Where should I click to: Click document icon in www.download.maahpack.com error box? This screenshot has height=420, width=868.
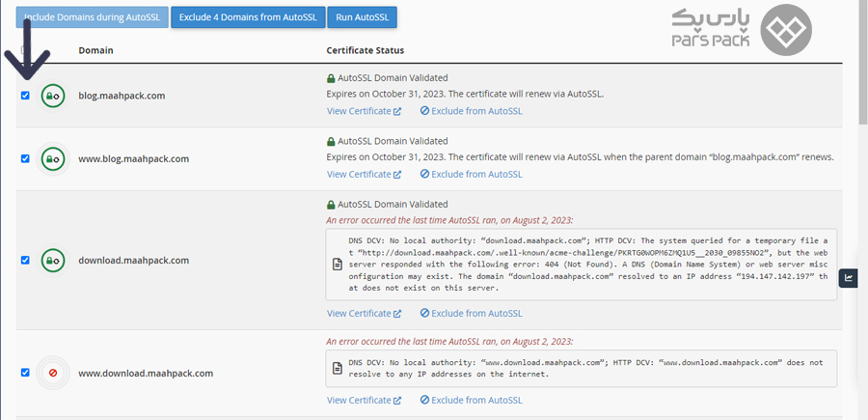coord(337,368)
